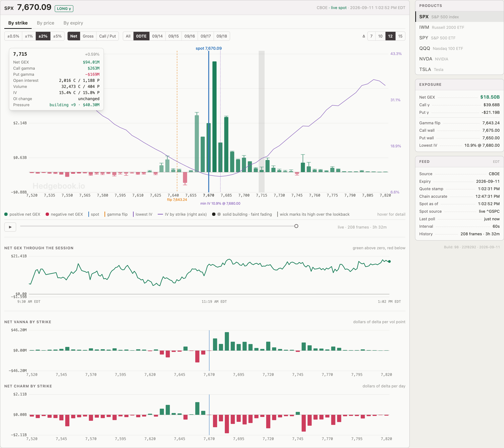Image resolution: width=504 pixels, height=448 pixels.
Task: Click the LONG γ status badge
Action: tap(64, 9)
